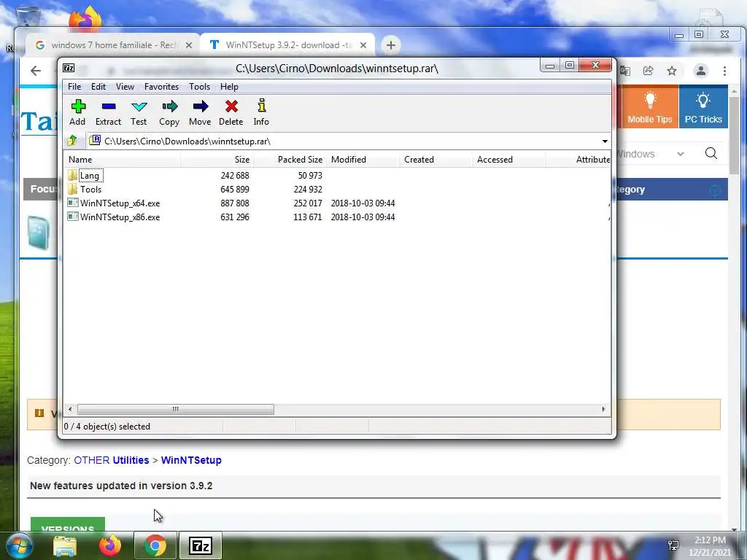Select the Lang folder icon

point(72,175)
